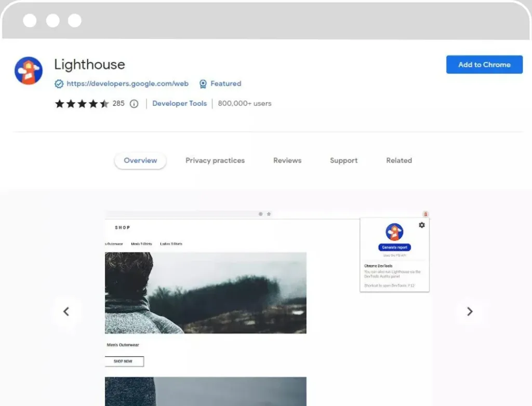Screen dimensions: 532x406
Task: Click the 800,000+ users text
Action: click(x=244, y=103)
